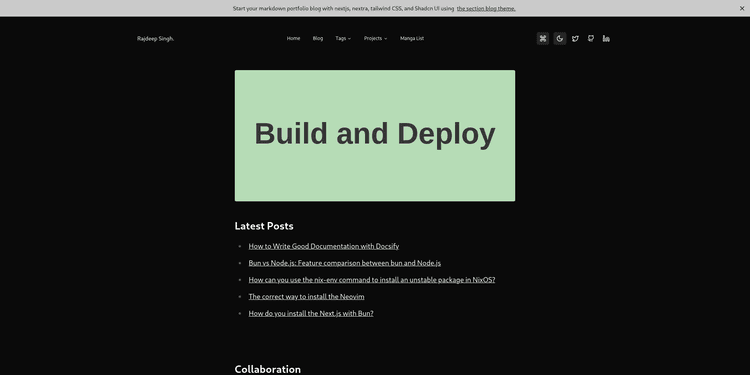Viewport: 750px width, 375px height.
Task: Expand the Projects dropdown menu
Action: click(x=375, y=38)
